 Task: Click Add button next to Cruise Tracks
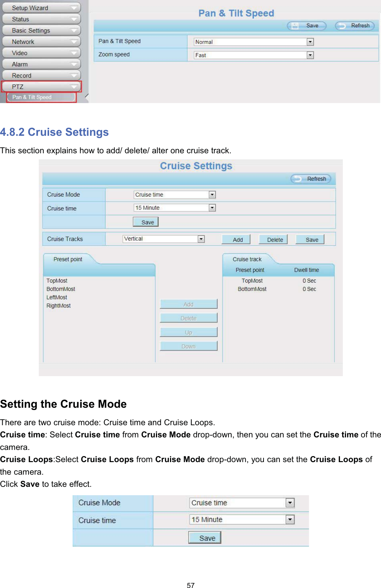pos(236,240)
